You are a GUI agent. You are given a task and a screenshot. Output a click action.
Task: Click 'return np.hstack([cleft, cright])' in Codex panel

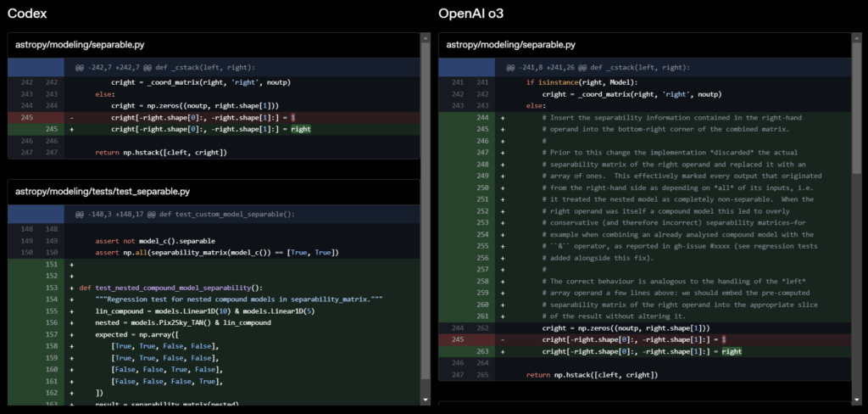pos(161,152)
